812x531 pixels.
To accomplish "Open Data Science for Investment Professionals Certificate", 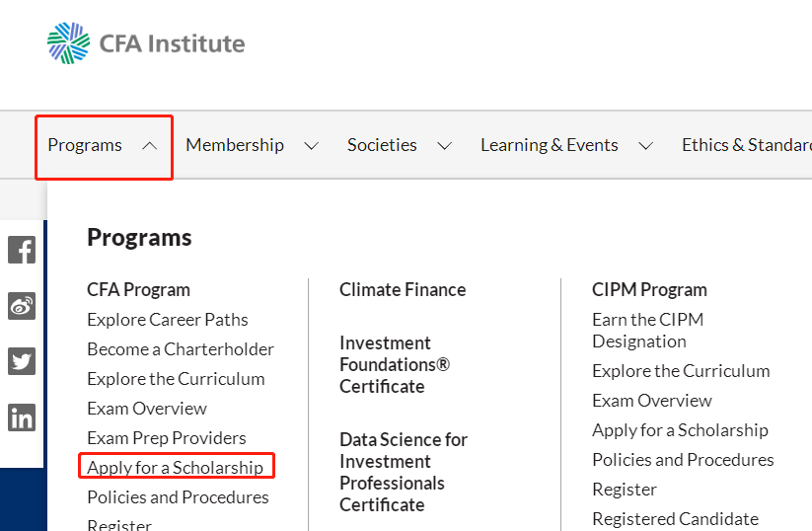I will [404, 472].
